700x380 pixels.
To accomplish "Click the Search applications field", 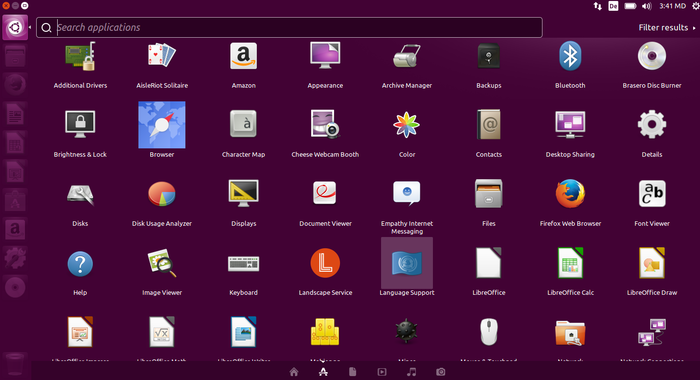I will point(289,28).
